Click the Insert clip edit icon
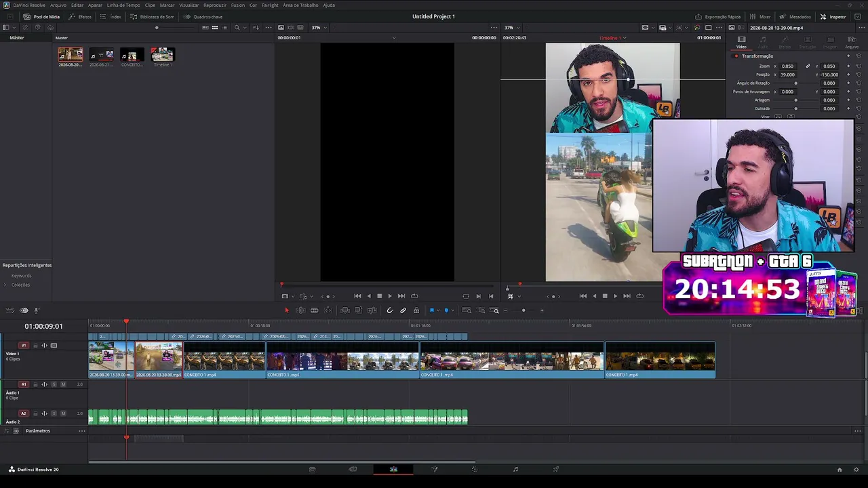Screen dimensions: 868x488 click(345, 310)
